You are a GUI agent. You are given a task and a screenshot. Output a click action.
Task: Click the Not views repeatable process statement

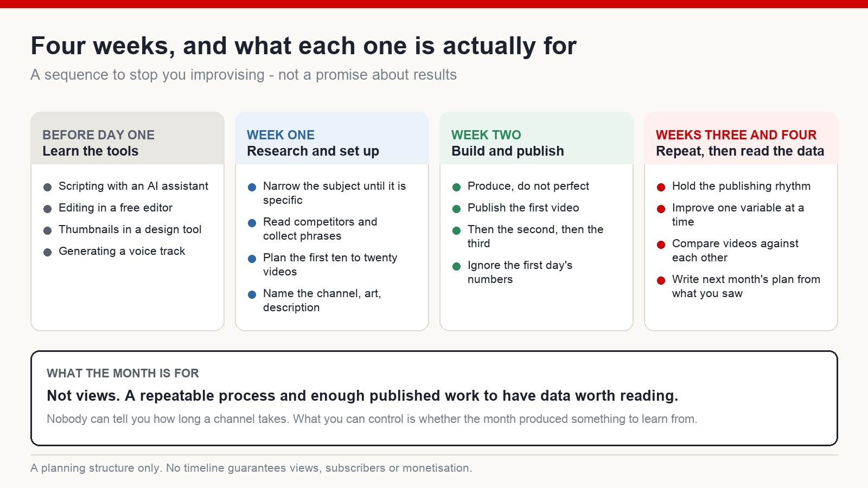click(362, 396)
